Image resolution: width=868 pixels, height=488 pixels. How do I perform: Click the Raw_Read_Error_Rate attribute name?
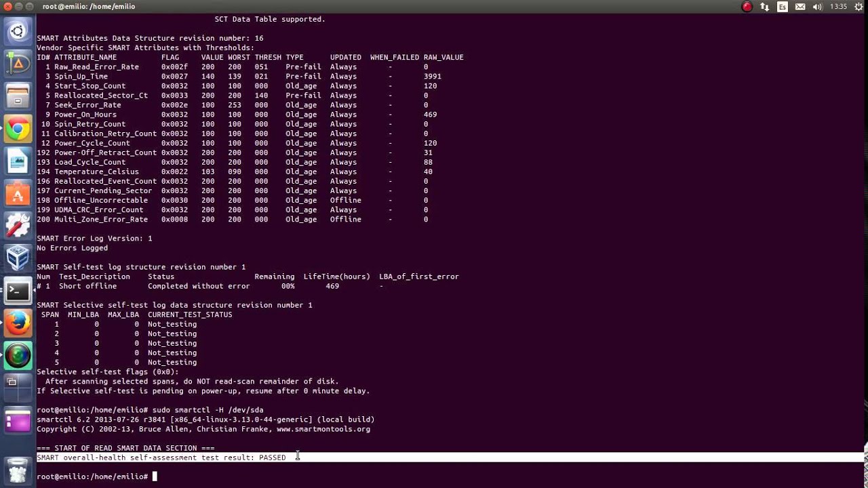[96, 67]
